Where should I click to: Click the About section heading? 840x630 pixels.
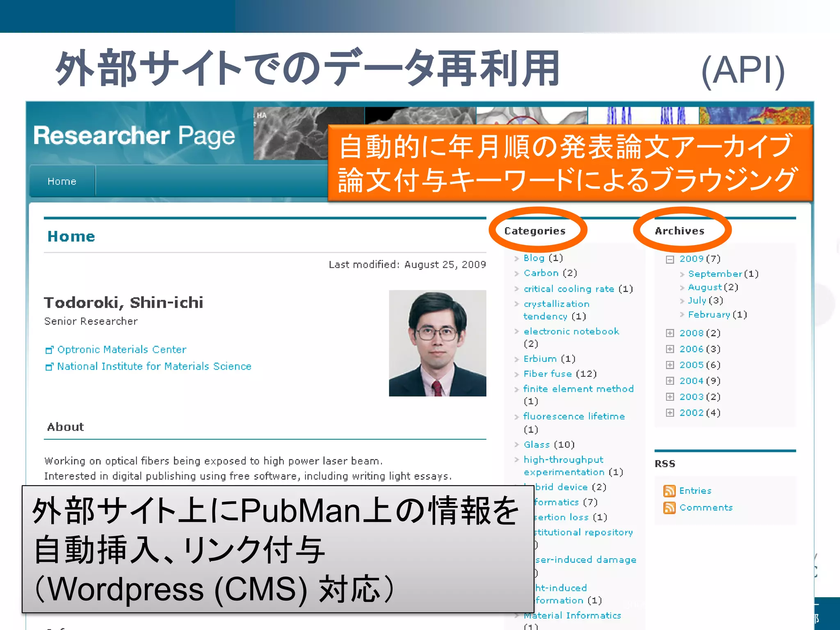pos(66,427)
